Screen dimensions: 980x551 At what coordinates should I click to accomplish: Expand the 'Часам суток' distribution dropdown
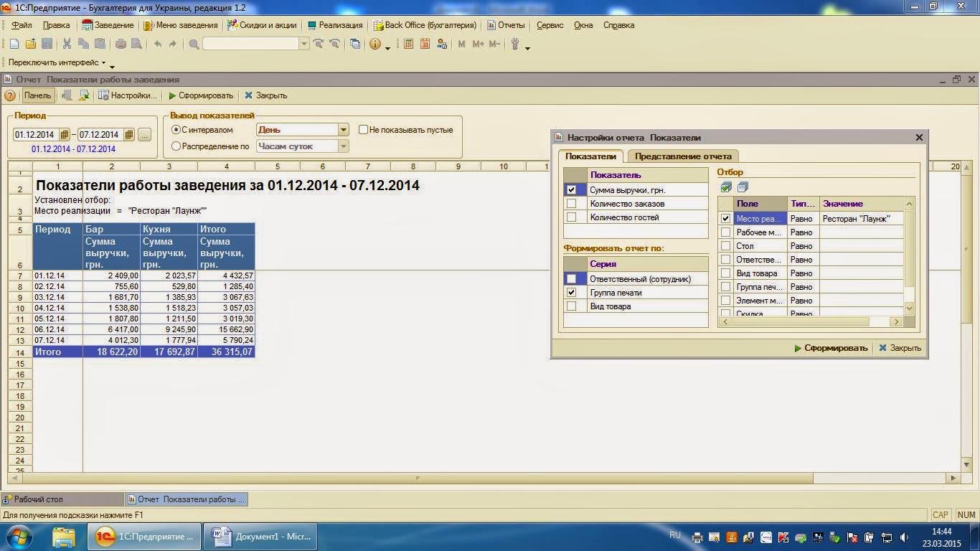[343, 146]
